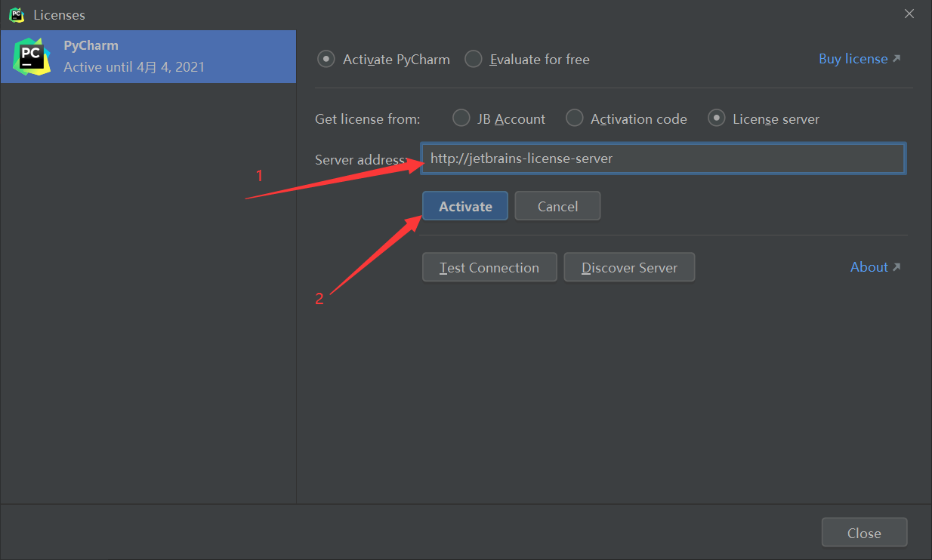Click the Discover Server button

pos(629,267)
